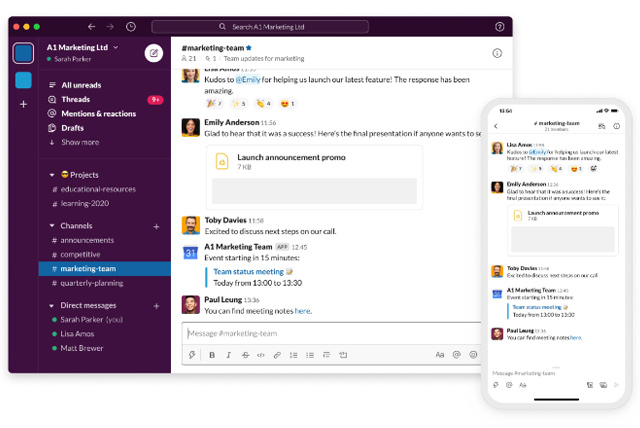640x428 pixels.
Task: Collapse the Projects section
Action: pyautogui.click(x=51, y=175)
